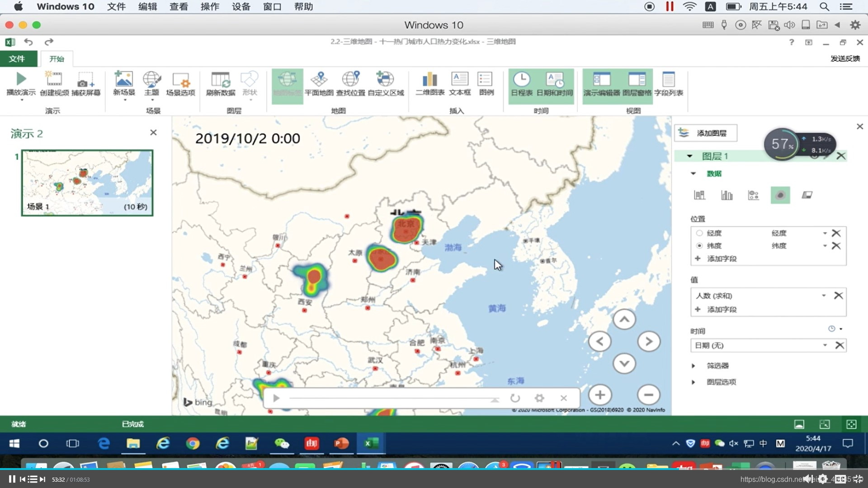Open the 设备 menu in macOS menu bar
The image size is (868, 488).
[241, 7]
